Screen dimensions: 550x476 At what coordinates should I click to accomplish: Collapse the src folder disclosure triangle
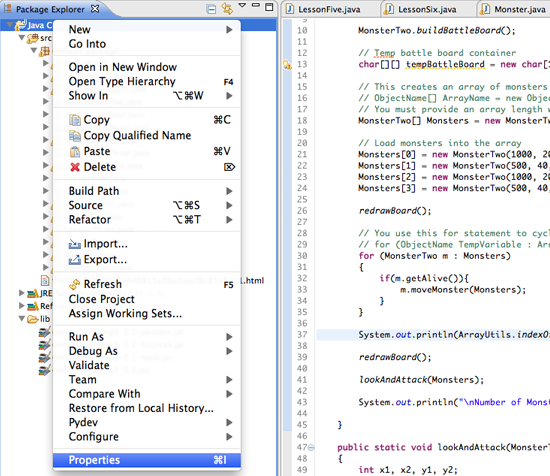point(22,38)
